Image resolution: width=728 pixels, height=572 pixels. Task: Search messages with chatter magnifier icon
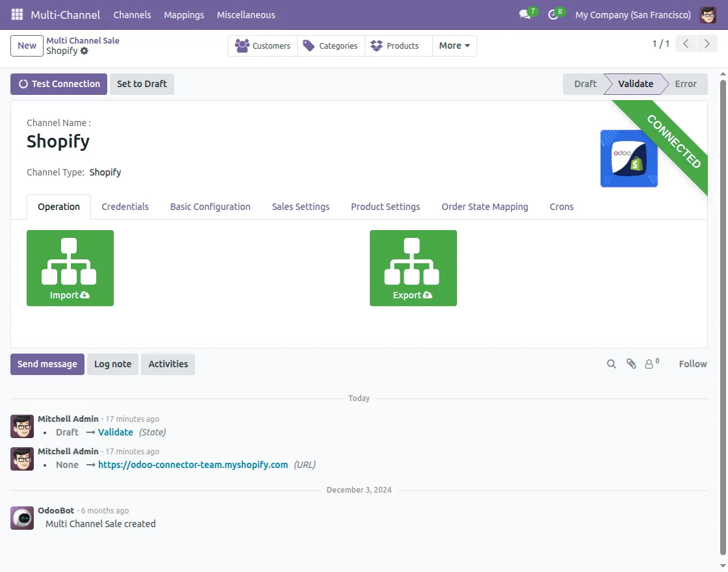coord(612,364)
